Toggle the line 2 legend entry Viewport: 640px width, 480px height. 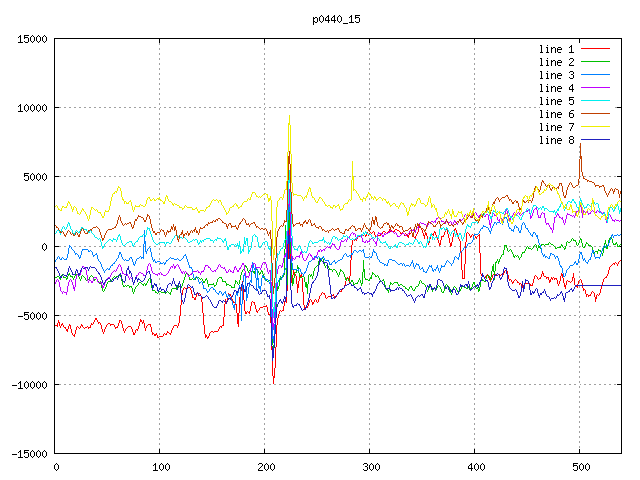point(556,62)
